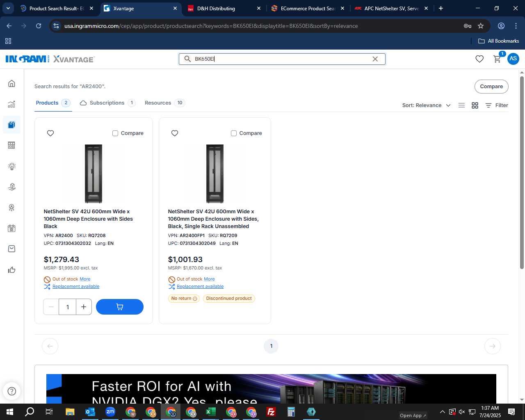Open the calendar sidebar icon
The image size is (525, 420).
11,228
